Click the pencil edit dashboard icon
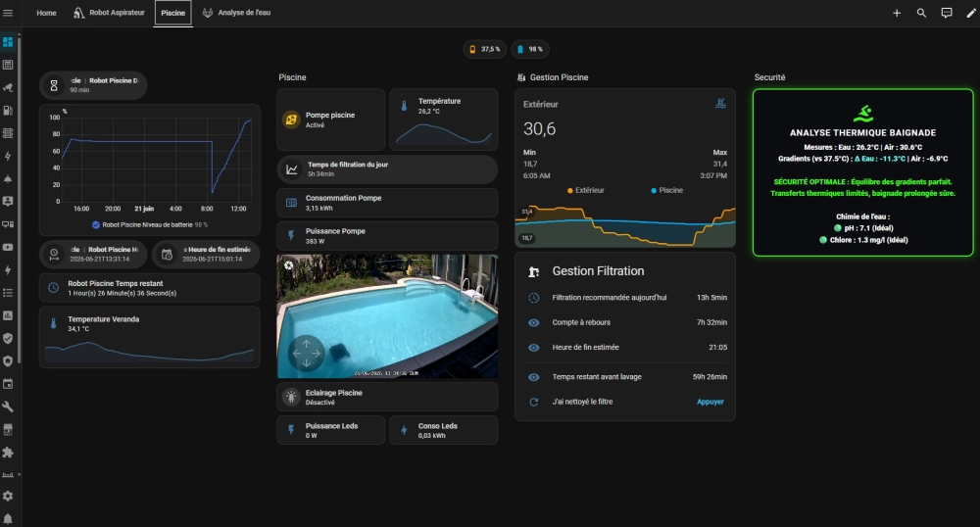This screenshot has width=980, height=527. click(971, 13)
